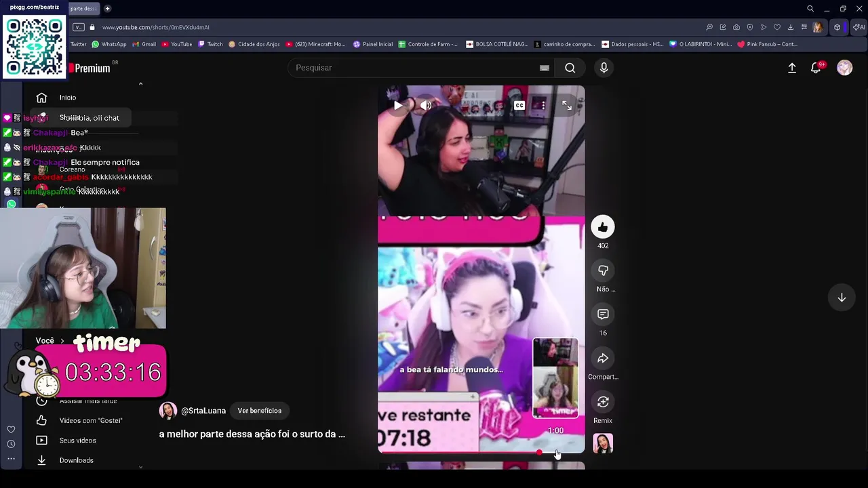Screen dimensions: 868x488
Task: Open BOLSA COTELÊ bookmark
Action: click(x=497, y=44)
